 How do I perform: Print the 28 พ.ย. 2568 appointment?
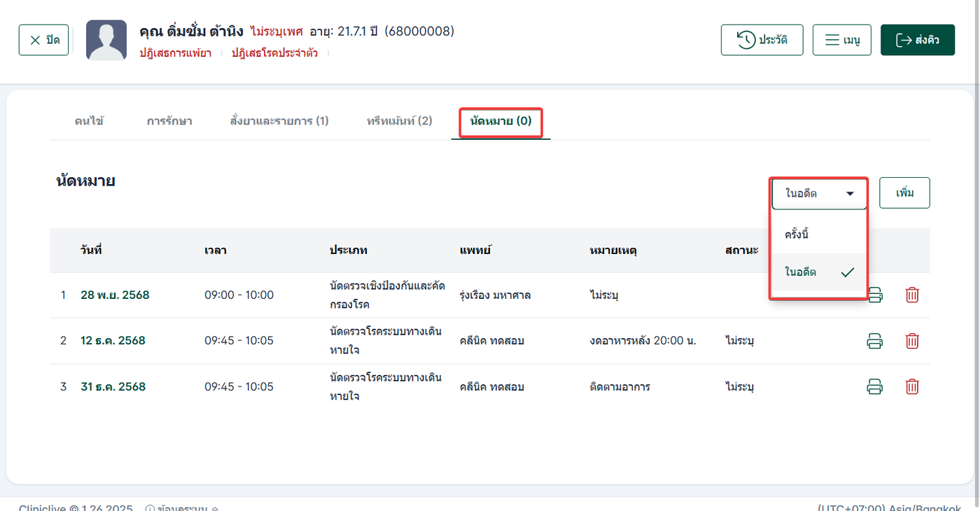click(874, 295)
